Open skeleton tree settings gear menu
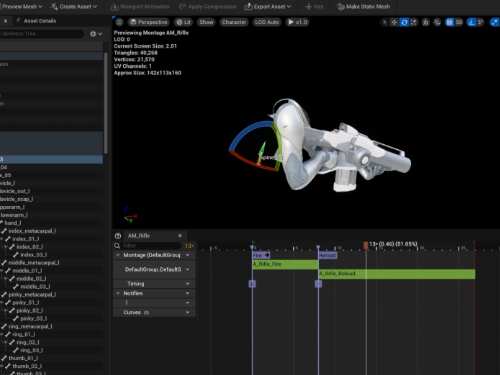This screenshot has width=500, height=375. (x=96, y=34)
